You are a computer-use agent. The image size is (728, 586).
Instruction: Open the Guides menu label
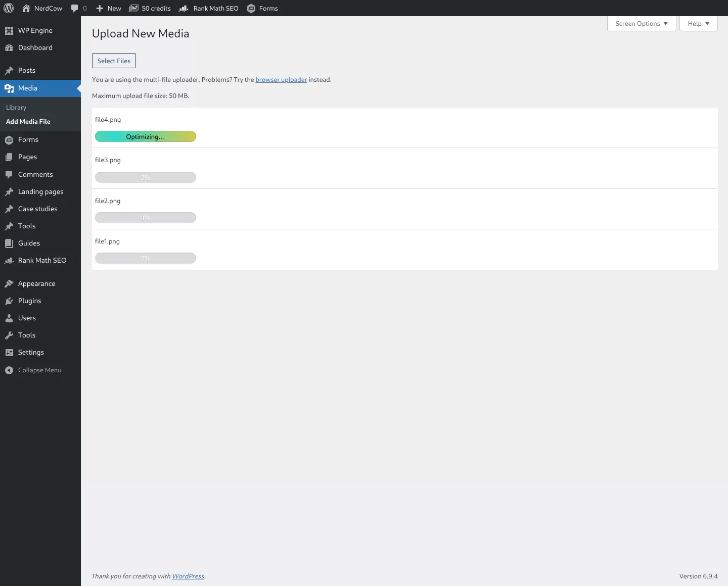tap(29, 243)
